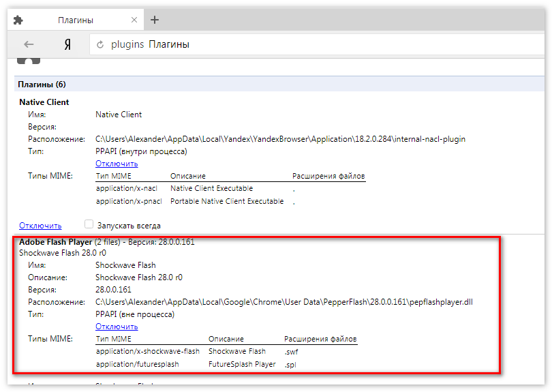Reload the page with the refresh icon

(100, 45)
